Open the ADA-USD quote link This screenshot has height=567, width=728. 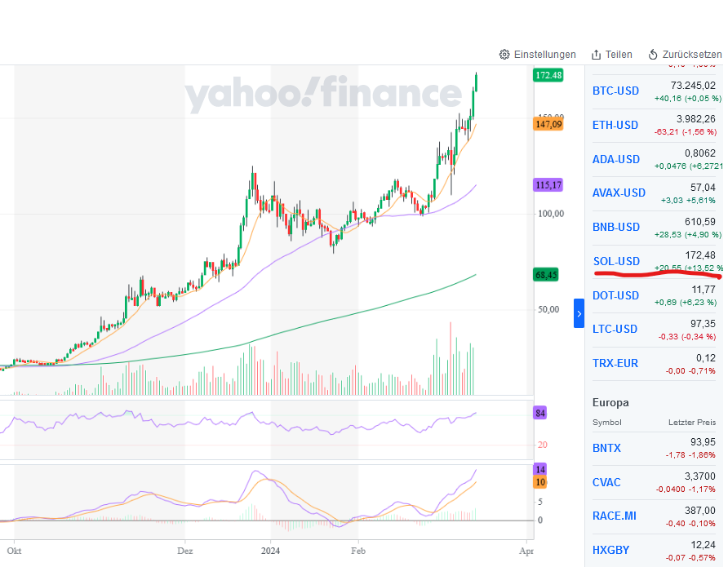coord(616,160)
